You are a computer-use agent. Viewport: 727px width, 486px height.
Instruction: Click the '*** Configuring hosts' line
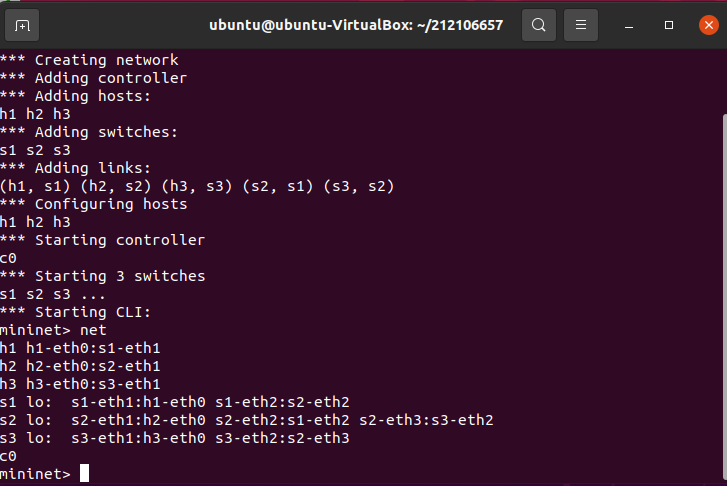93,204
